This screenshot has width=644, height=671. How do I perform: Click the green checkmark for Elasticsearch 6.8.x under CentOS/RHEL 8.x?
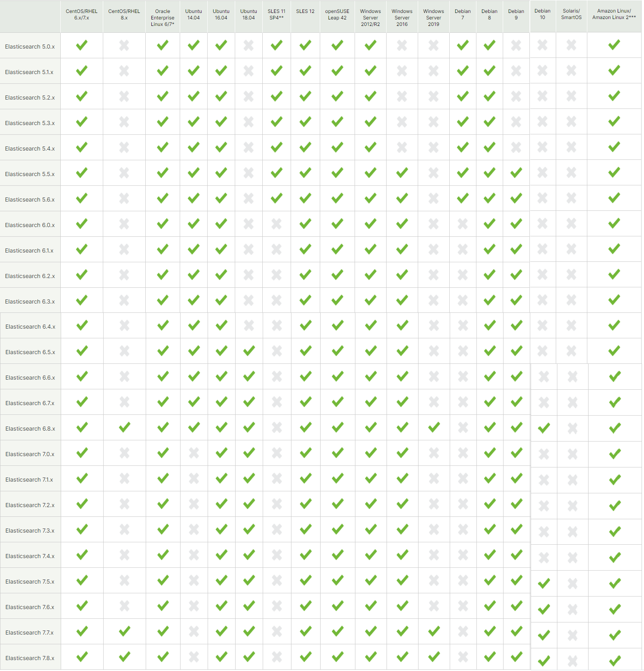[125, 427]
